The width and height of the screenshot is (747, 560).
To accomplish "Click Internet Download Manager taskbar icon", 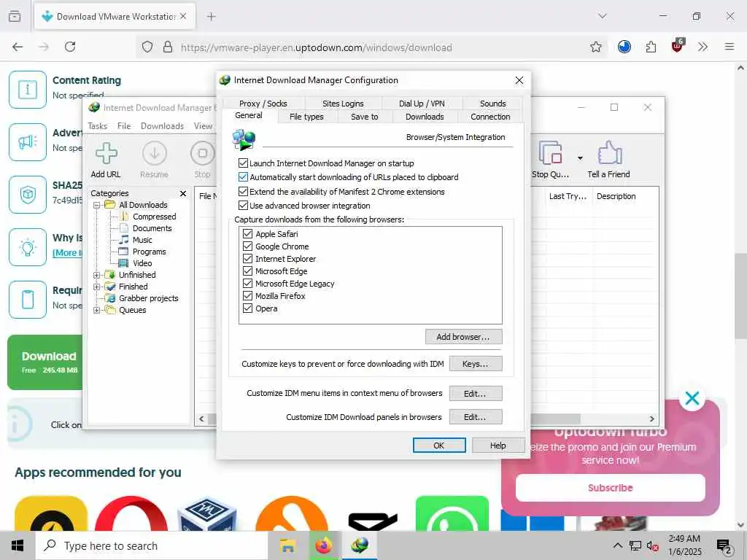I will coord(360,545).
